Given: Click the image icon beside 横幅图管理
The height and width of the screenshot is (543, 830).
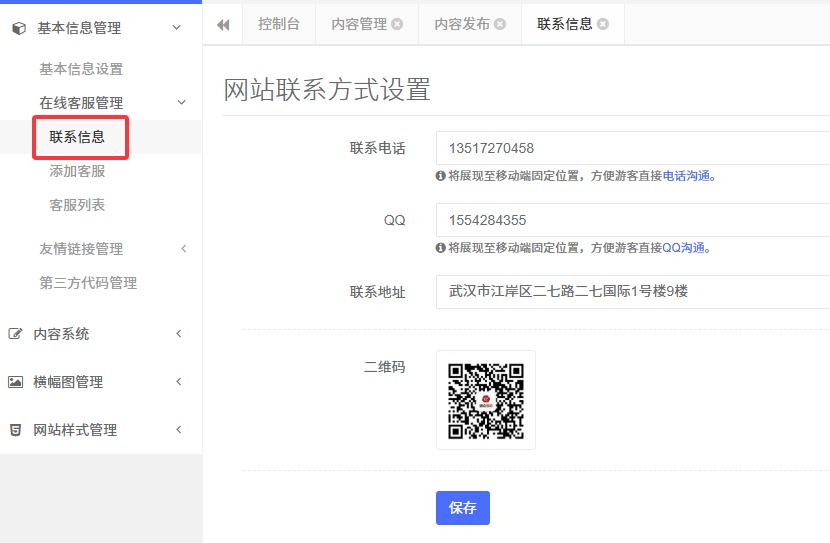Looking at the screenshot, I should 15,382.
